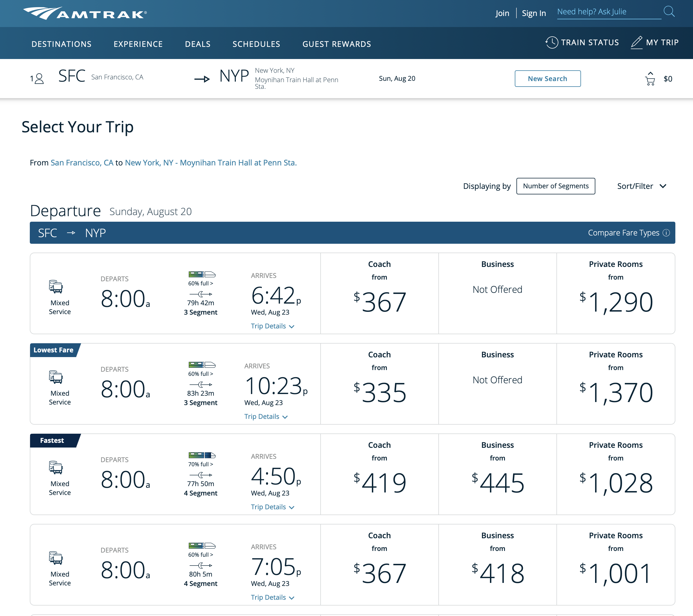The width and height of the screenshot is (693, 616).
Task: Click Compare Fare Types info icon
Action: [666, 233]
